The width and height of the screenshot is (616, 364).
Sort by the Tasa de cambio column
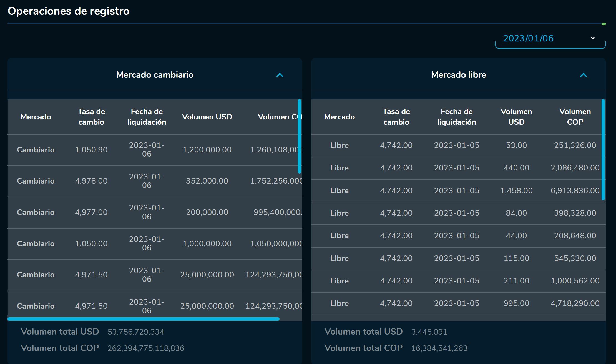coord(91,117)
